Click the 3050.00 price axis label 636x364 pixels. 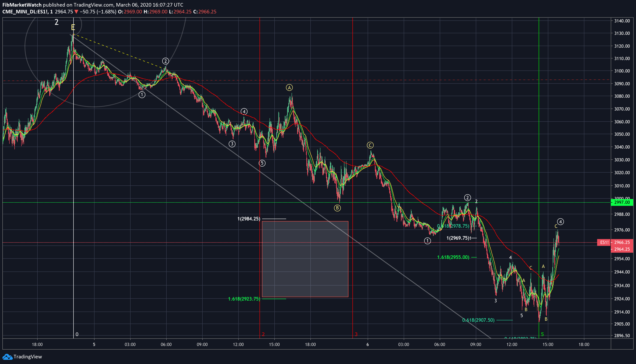pyautogui.click(x=622, y=134)
